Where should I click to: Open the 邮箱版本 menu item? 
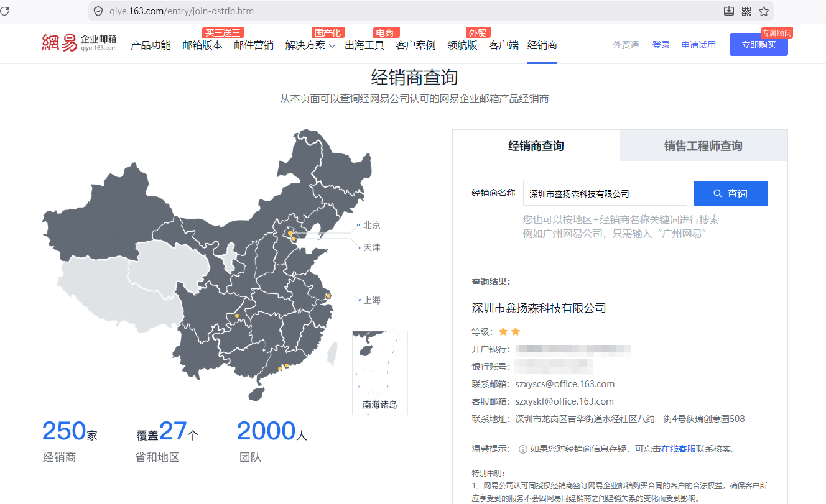[x=202, y=45]
